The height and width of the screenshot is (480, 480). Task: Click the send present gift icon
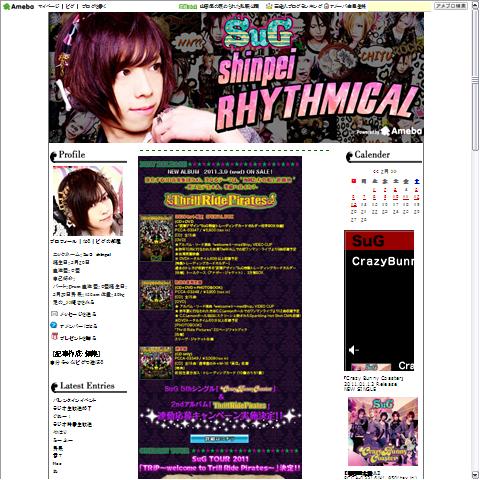click(54, 337)
